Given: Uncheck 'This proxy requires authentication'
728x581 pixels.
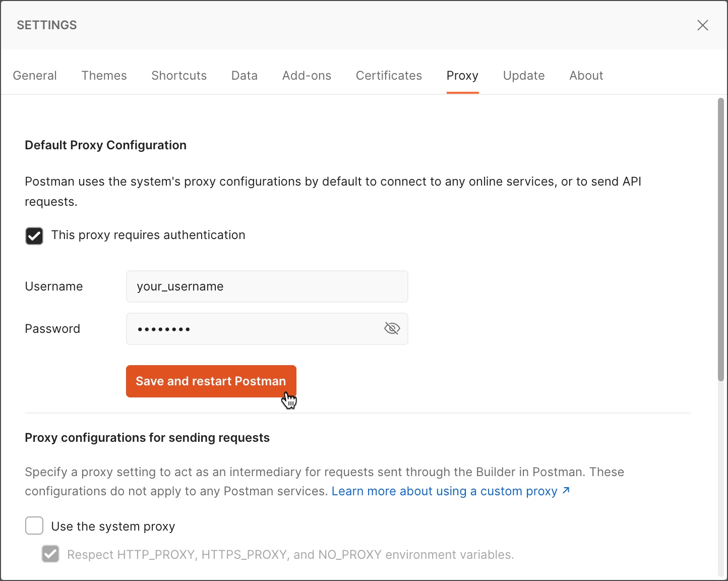Looking at the screenshot, I should (34, 236).
